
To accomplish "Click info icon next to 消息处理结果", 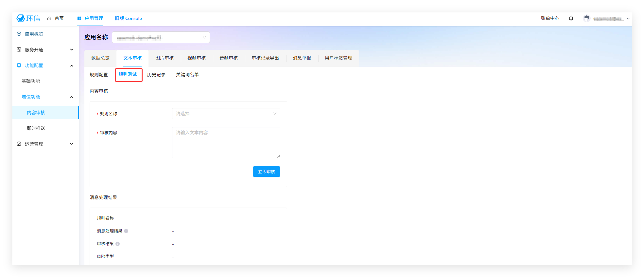I will coord(126,231).
